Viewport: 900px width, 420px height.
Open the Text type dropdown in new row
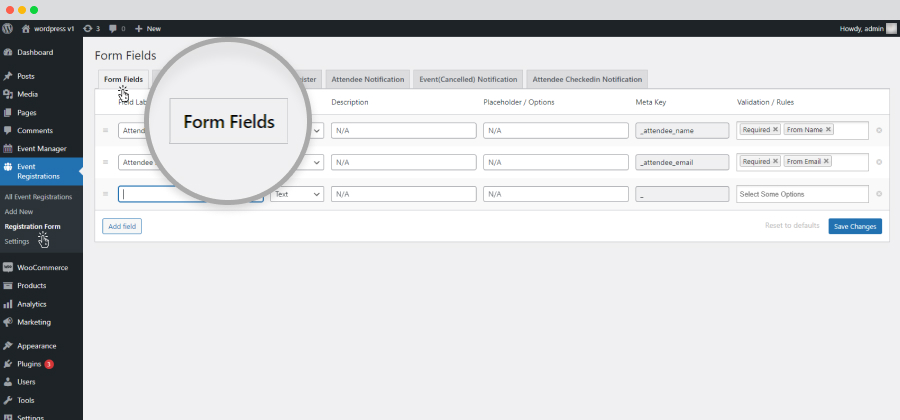(297, 194)
